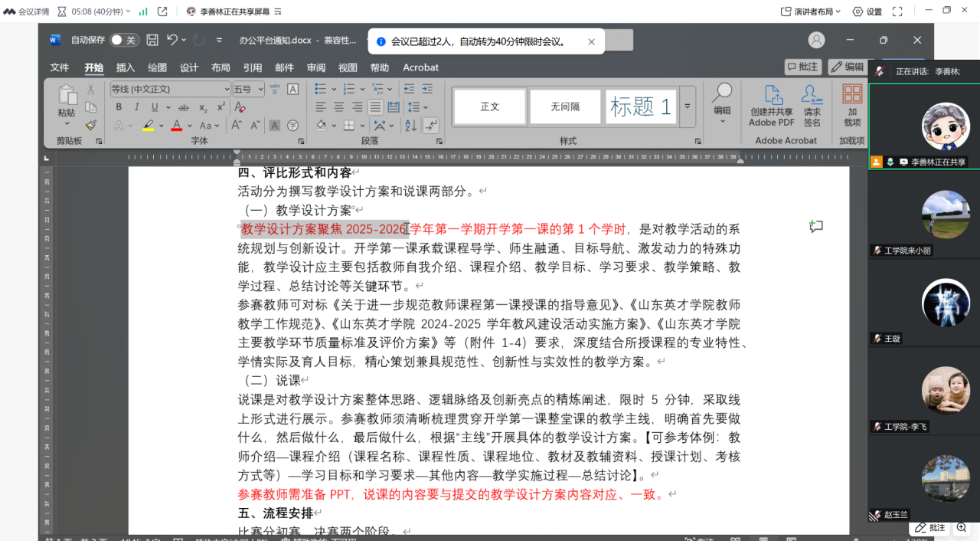
Task: Center align the paragraph
Action: (x=338, y=107)
